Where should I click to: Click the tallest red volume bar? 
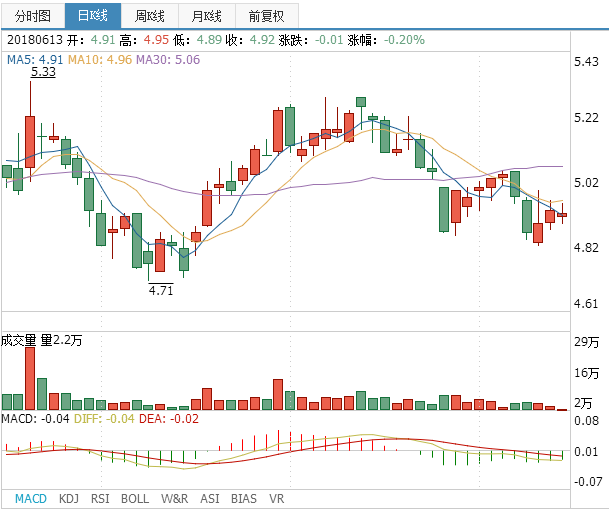(30, 378)
